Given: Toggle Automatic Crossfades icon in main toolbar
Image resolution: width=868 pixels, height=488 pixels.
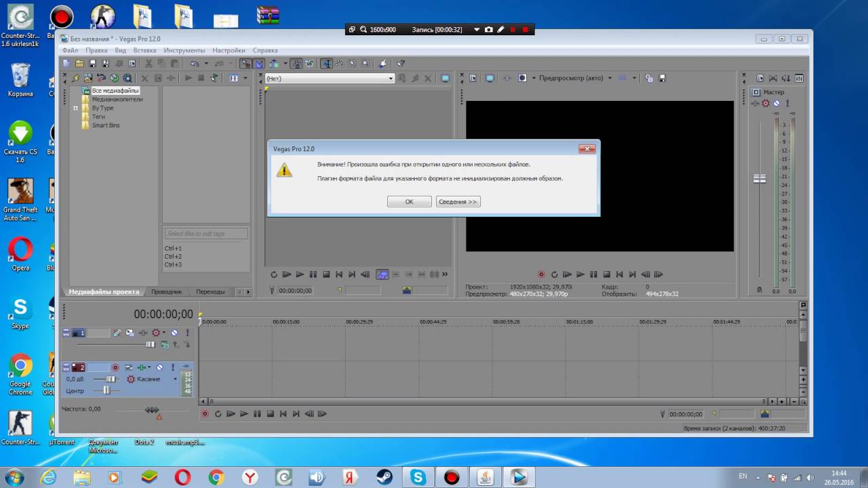Looking at the screenshot, I should click(258, 63).
